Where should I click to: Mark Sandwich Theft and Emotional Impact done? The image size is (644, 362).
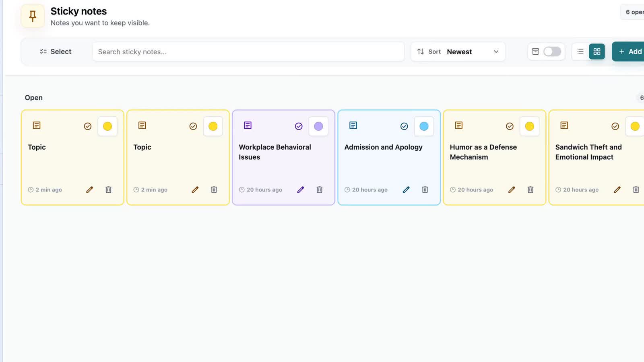point(615,126)
